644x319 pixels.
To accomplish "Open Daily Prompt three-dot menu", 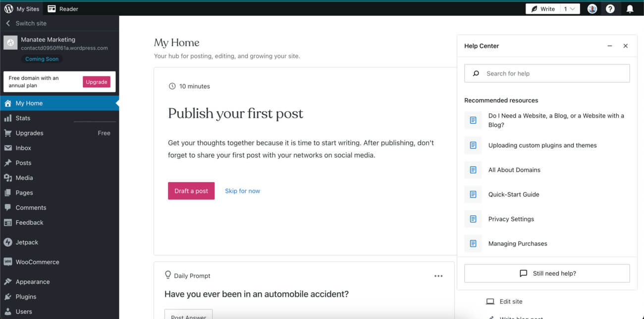I will (x=438, y=276).
